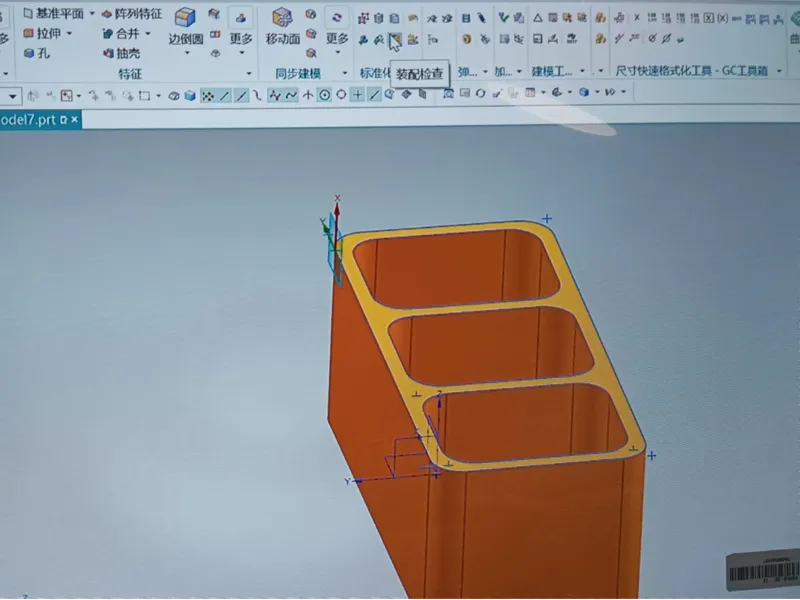Switch to the model7.prt tab
Screen dimensions: 800x600
28,120
